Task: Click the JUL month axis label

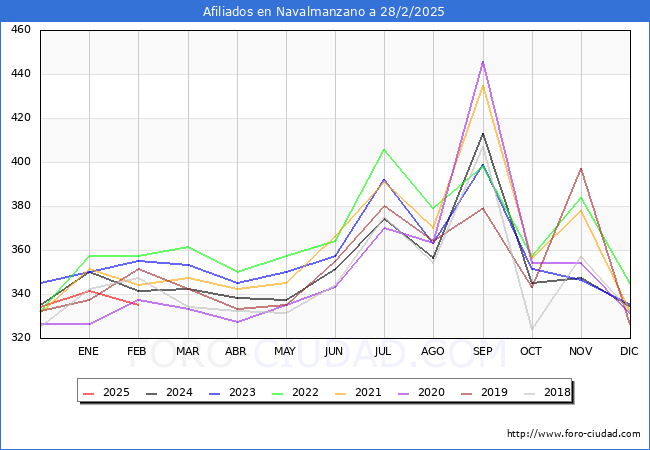Action: point(383,351)
